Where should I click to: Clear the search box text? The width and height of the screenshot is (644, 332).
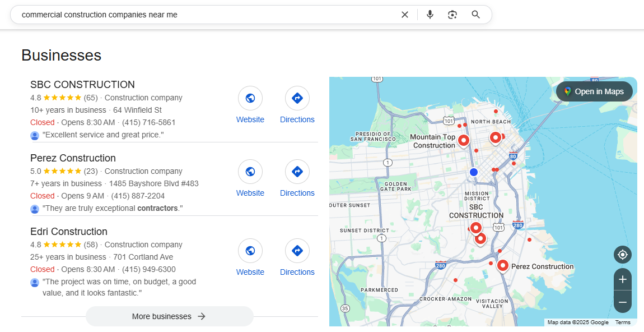tap(405, 15)
